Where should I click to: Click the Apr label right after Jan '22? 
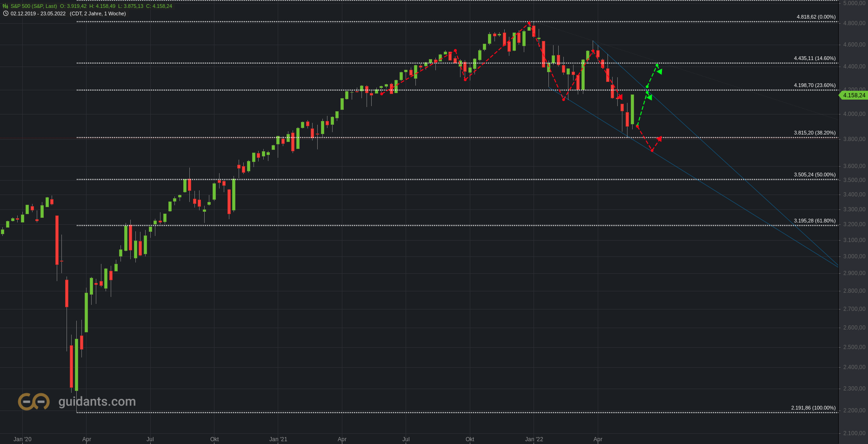598,439
